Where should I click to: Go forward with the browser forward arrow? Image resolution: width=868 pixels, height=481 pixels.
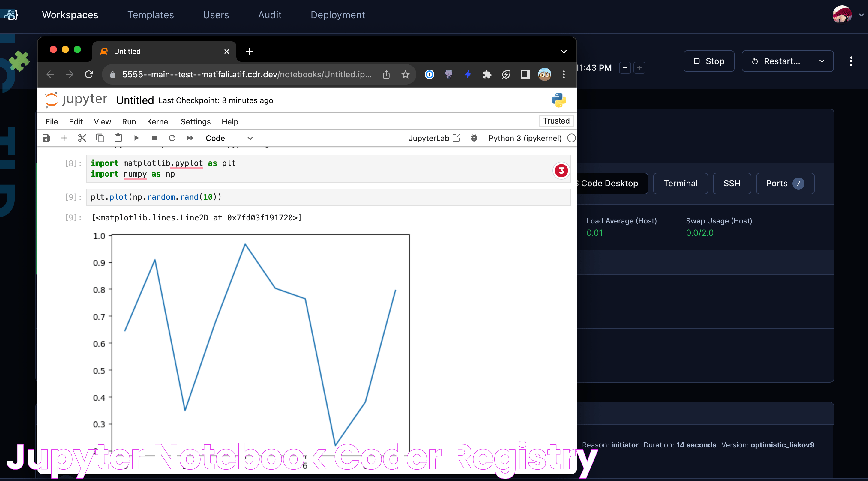click(x=69, y=74)
